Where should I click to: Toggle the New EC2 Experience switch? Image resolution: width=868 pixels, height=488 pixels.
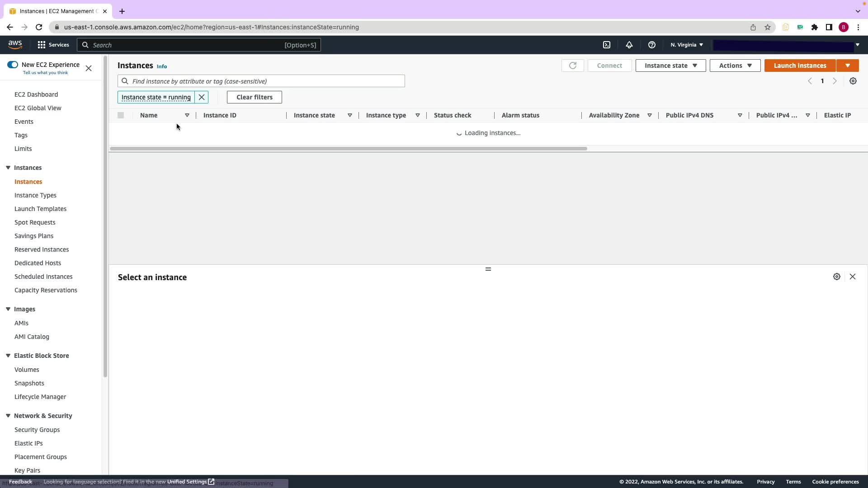click(13, 65)
